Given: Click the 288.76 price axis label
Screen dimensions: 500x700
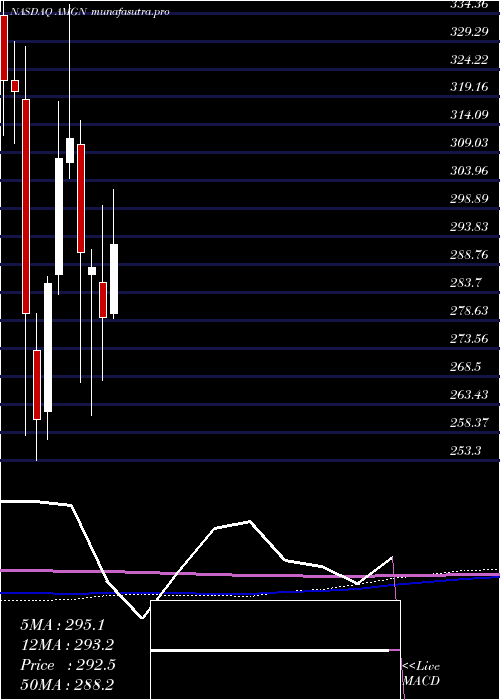Looking at the screenshot, I should [469, 255].
